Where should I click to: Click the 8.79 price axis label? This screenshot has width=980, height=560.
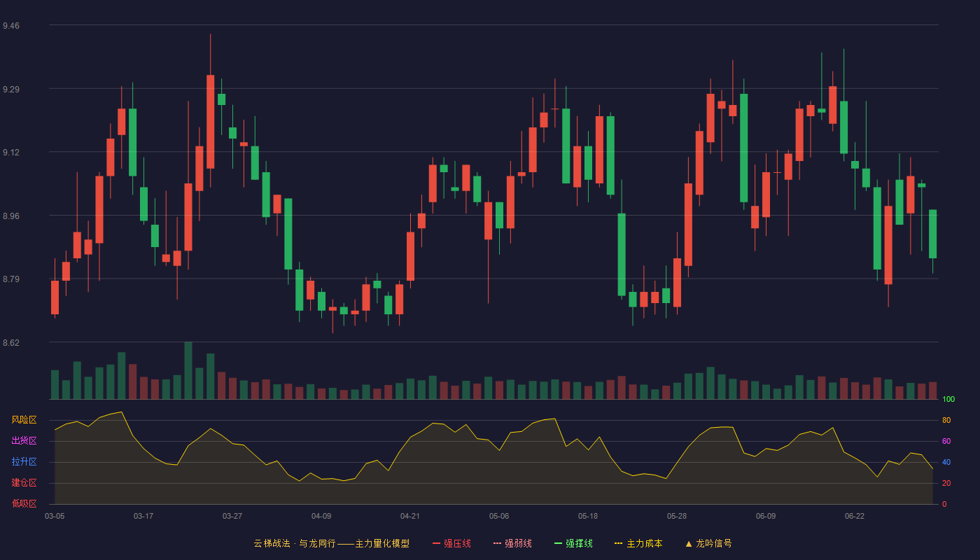tap(11, 279)
